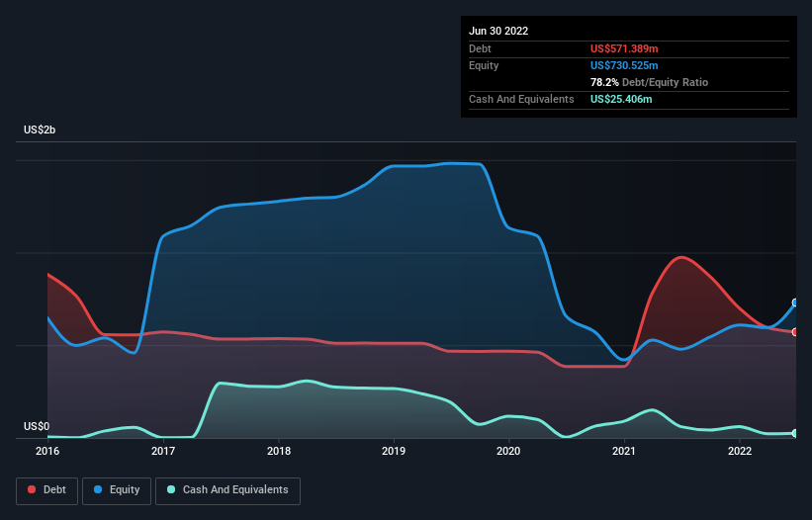Image resolution: width=812 pixels, height=520 pixels.
Task: Click the 2022 x-axis label
Action: click(740, 451)
